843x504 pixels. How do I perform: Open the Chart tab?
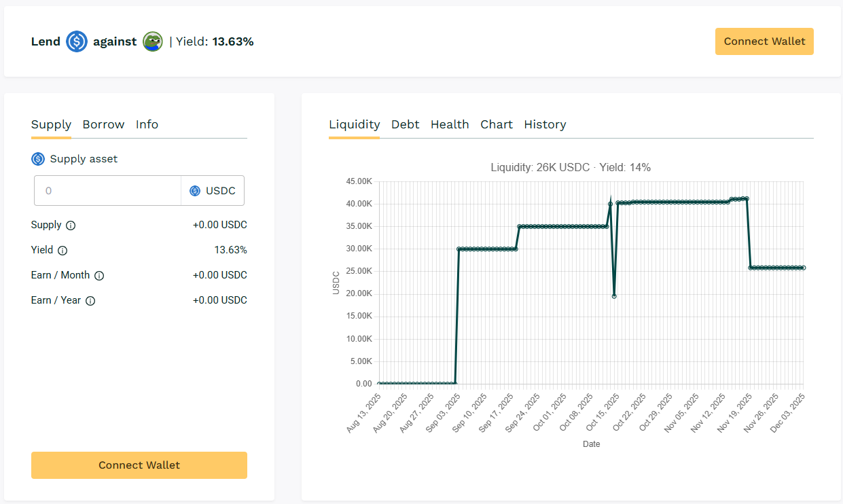point(497,124)
